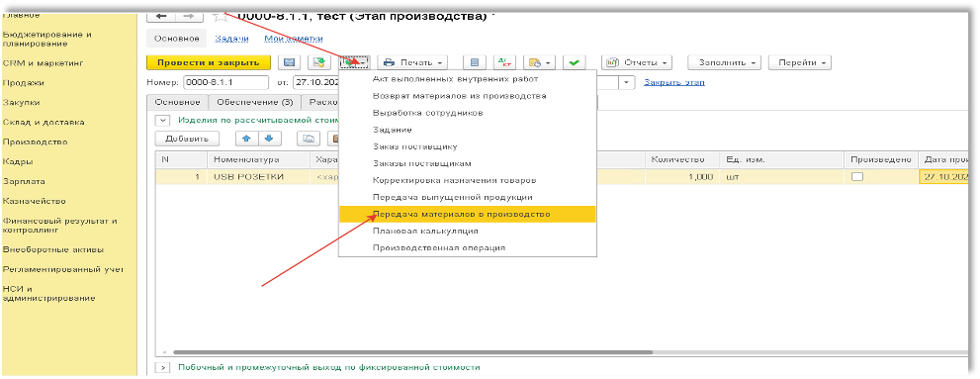Choose 'Заказы поставщикам' menu item

468,163
